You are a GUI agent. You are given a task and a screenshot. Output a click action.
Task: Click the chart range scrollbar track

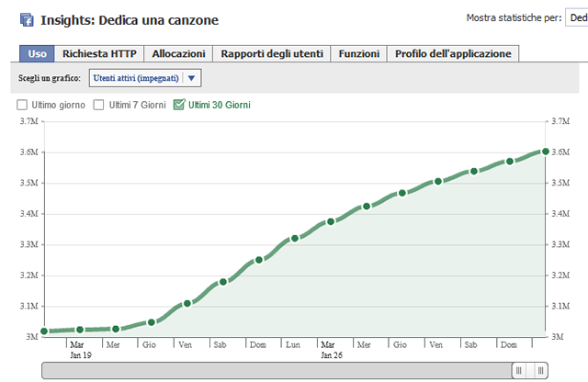277,370
